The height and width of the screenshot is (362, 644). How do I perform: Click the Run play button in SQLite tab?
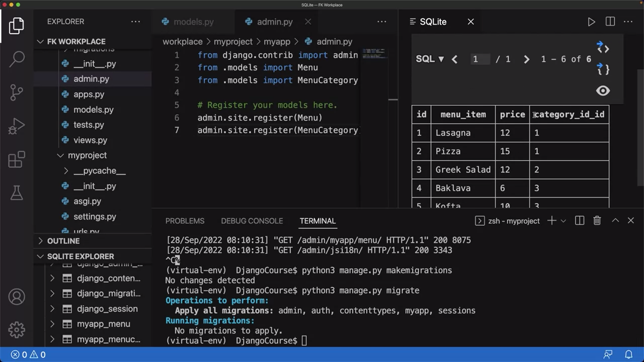point(591,22)
